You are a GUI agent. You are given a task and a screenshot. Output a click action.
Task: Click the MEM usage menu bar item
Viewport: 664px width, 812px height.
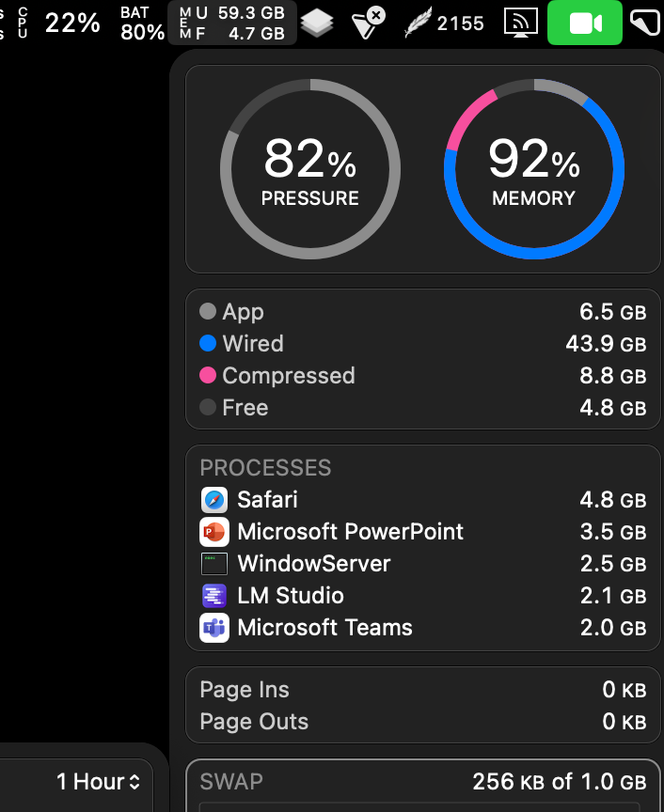point(232,23)
